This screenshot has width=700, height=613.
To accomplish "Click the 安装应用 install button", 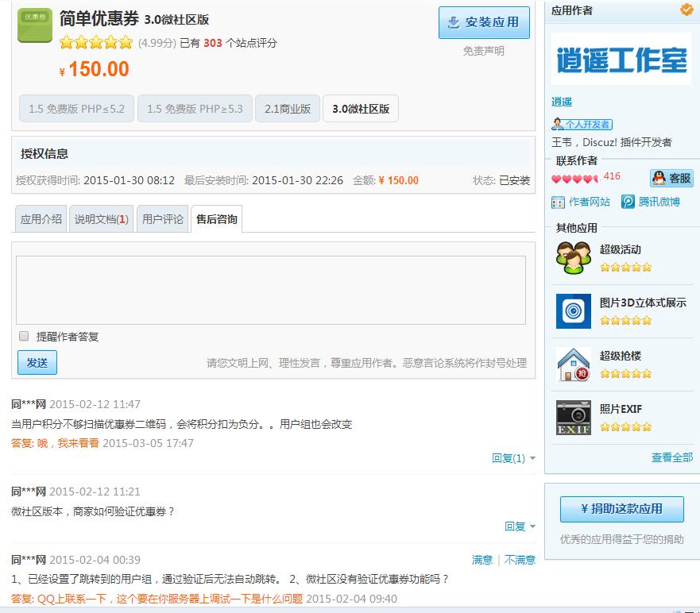I will 486,22.
